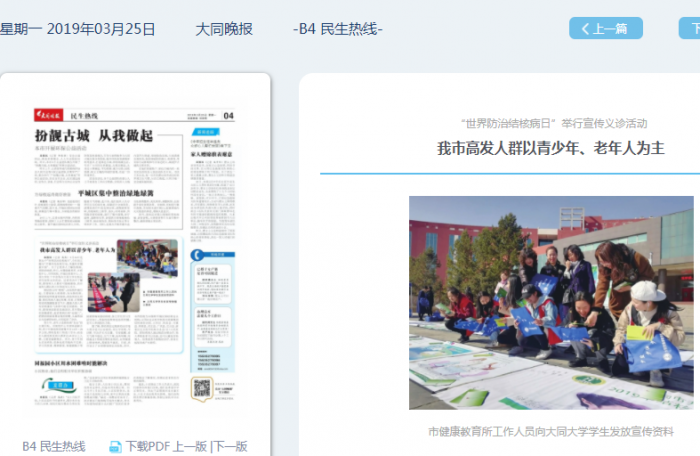Go to the previous article with 上一篇
The width and height of the screenshot is (700, 456).
click(x=606, y=28)
